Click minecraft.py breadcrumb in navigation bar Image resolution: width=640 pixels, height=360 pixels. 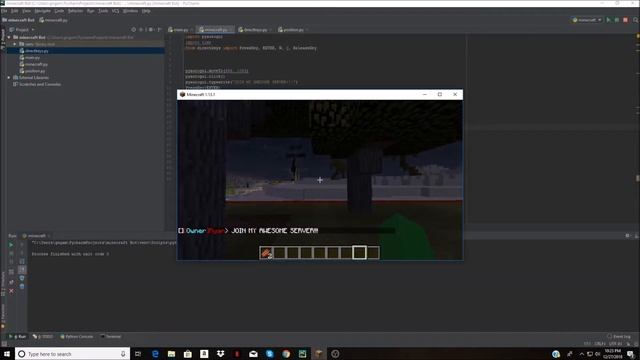53,20
